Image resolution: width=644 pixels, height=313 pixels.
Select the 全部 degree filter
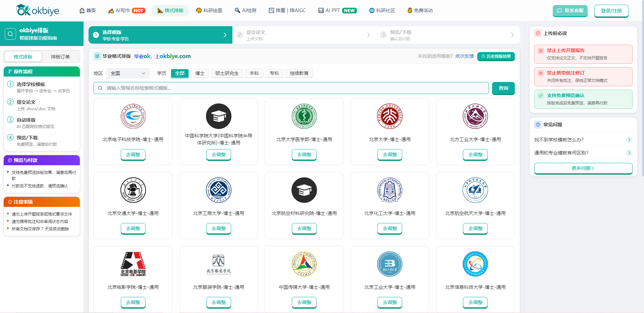180,73
